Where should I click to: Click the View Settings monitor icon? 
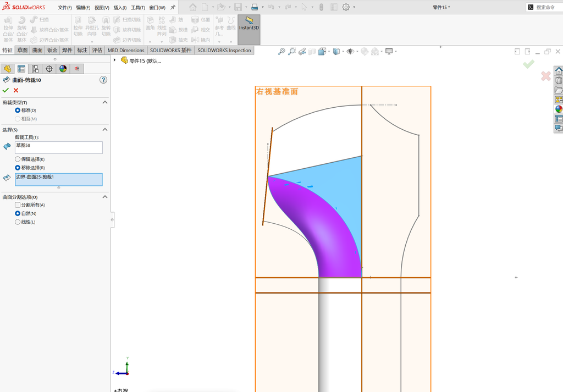pyautogui.click(x=389, y=52)
